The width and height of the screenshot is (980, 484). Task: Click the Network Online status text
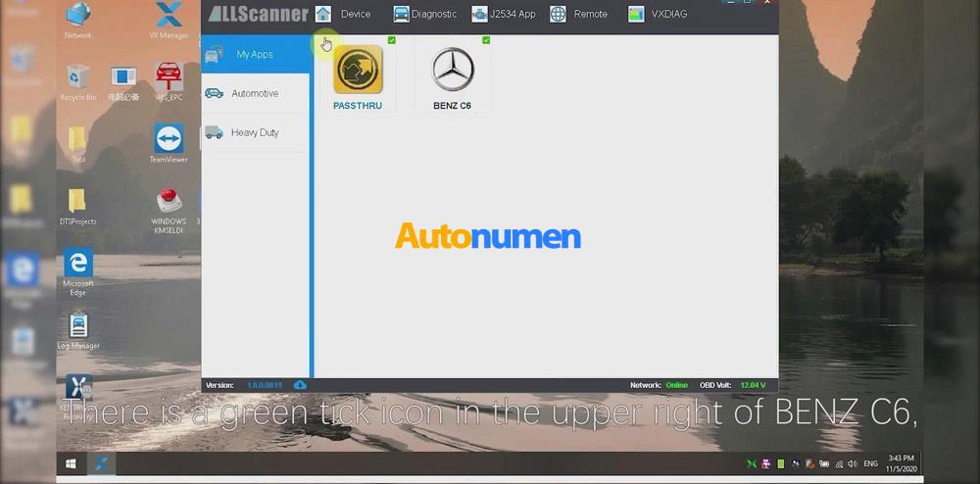point(677,385)
